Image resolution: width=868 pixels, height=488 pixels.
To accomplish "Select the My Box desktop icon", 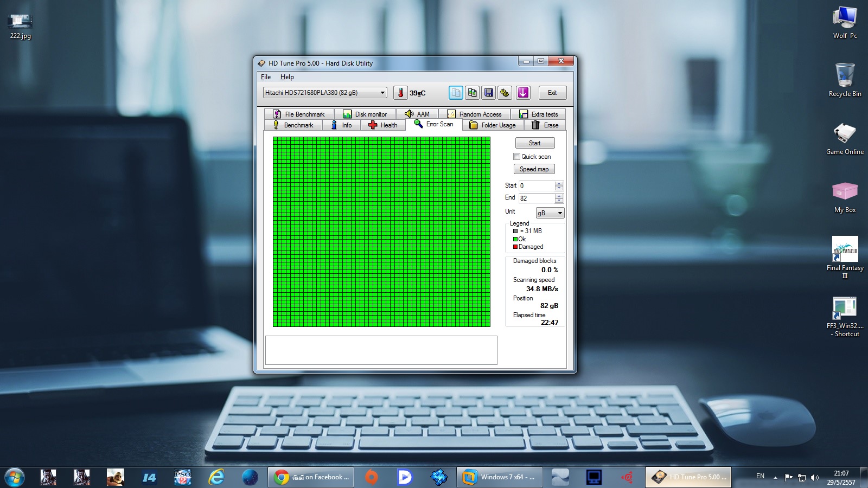I will (845, 197).
